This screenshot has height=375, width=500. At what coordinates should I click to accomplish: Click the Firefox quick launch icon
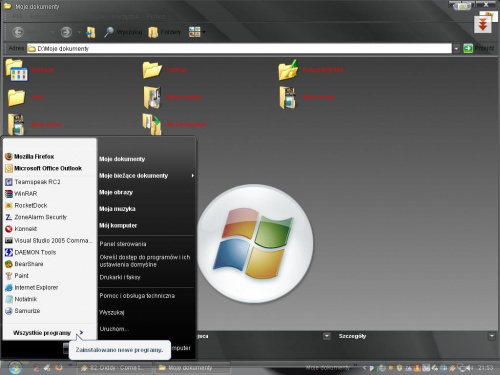[x=59, y=367]
